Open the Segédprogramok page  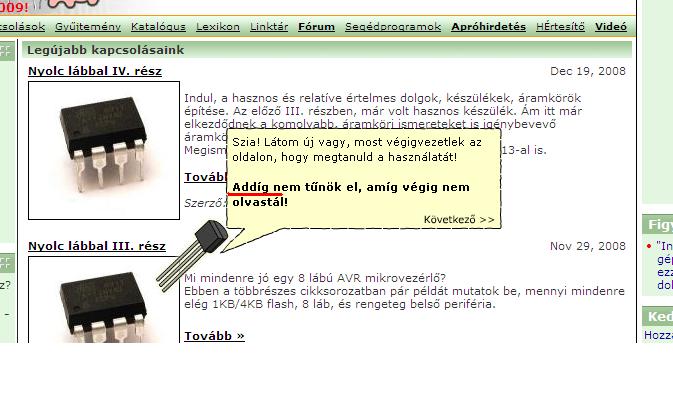[393, 27]
